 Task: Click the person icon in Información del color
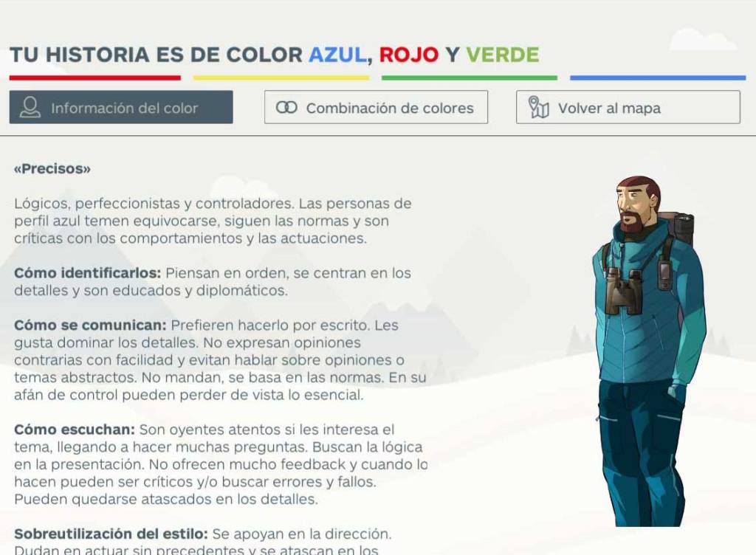(30, 108)
